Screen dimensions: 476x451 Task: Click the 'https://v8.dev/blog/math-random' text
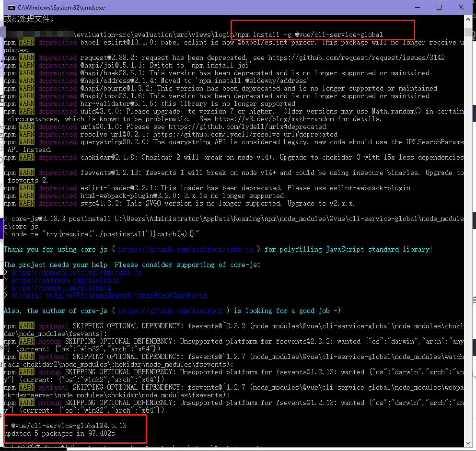[274, 119]
